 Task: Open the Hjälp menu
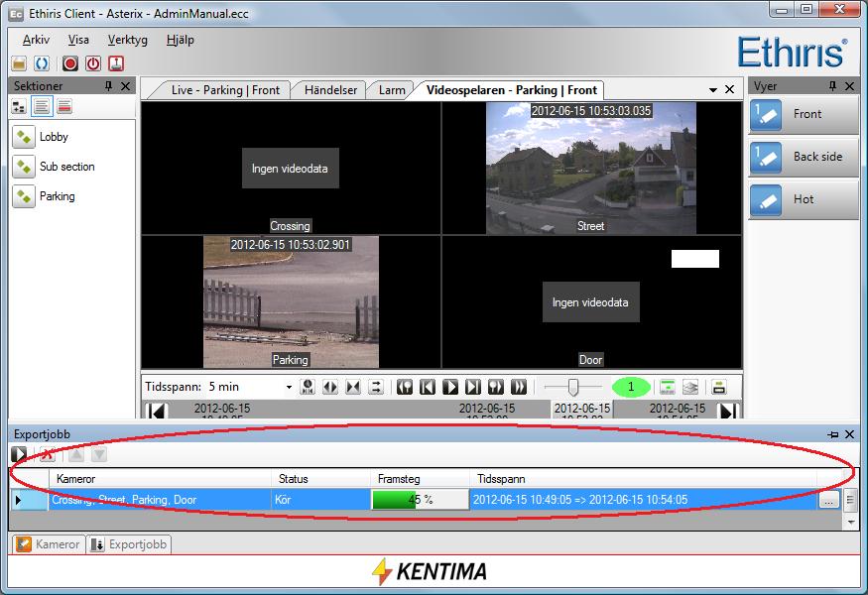tap(181, 40)
